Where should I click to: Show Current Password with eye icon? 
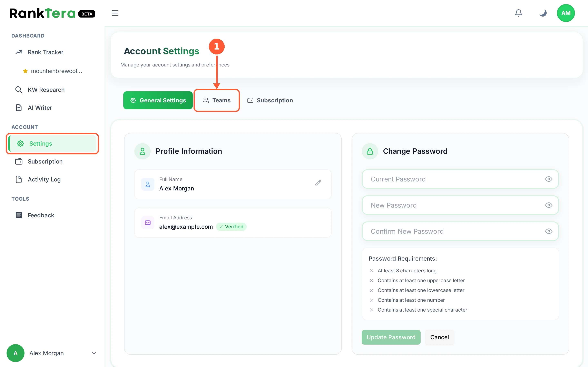549,179
